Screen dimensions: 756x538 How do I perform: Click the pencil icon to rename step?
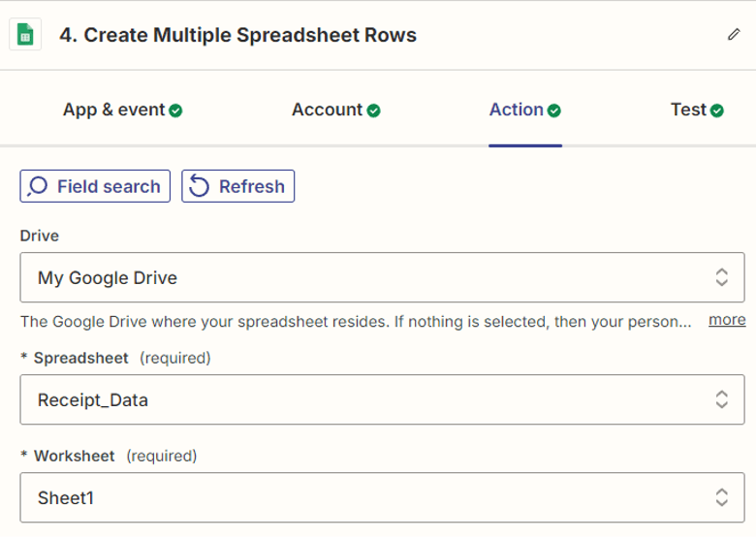tap(734, 35)
